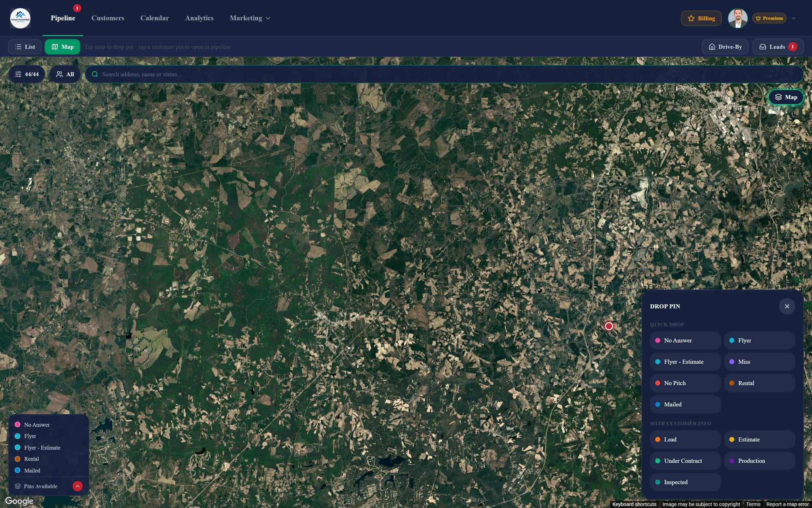This screenshot has height=508, width=812.
Task: Toggle No Answer in the legend
Action: point(32,425)
